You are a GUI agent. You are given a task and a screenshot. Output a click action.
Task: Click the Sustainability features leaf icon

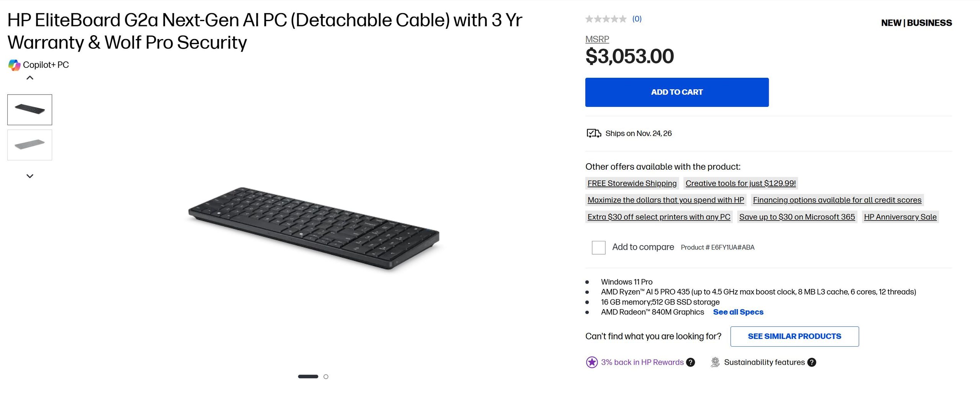[x=715, y=362]
